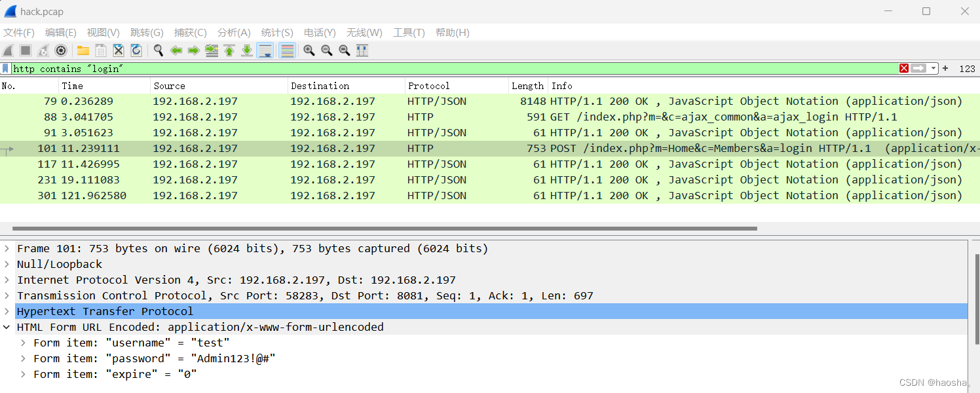Restart the current capture
This screenshot has height=393, width=980.
(43, 50)
